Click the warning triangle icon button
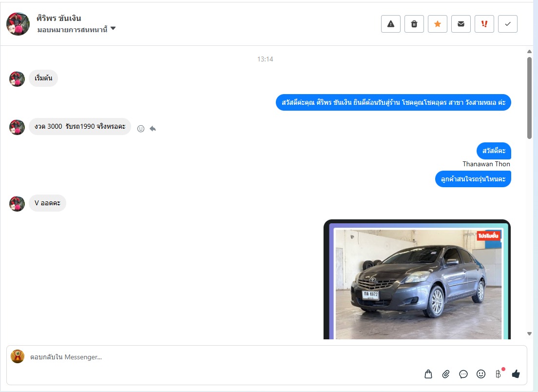 390,24
